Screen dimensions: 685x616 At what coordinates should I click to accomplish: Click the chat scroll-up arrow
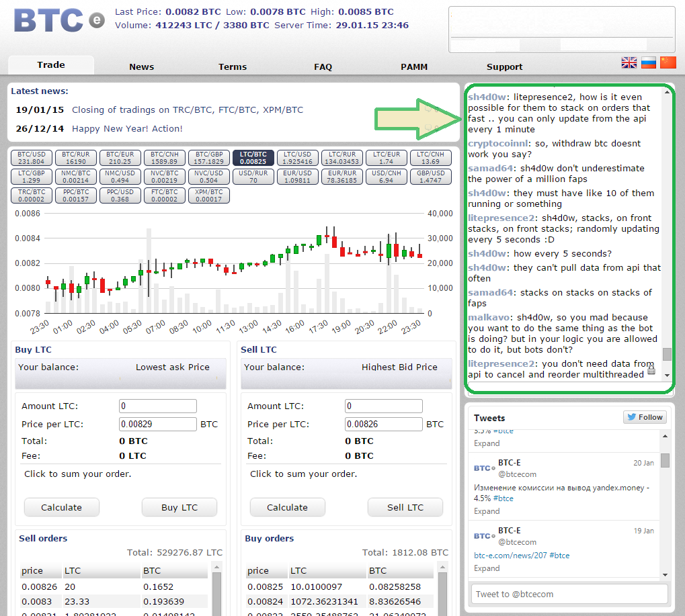point(667,92)
